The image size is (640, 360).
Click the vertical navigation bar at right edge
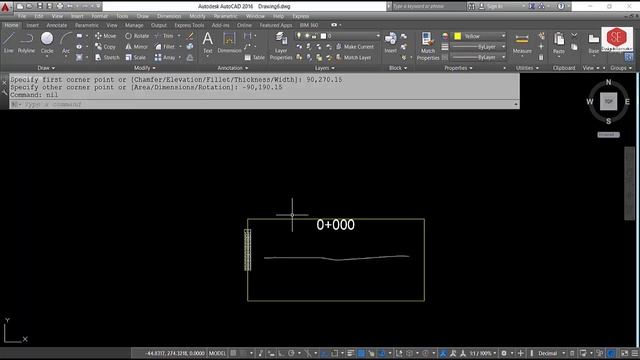629,183
